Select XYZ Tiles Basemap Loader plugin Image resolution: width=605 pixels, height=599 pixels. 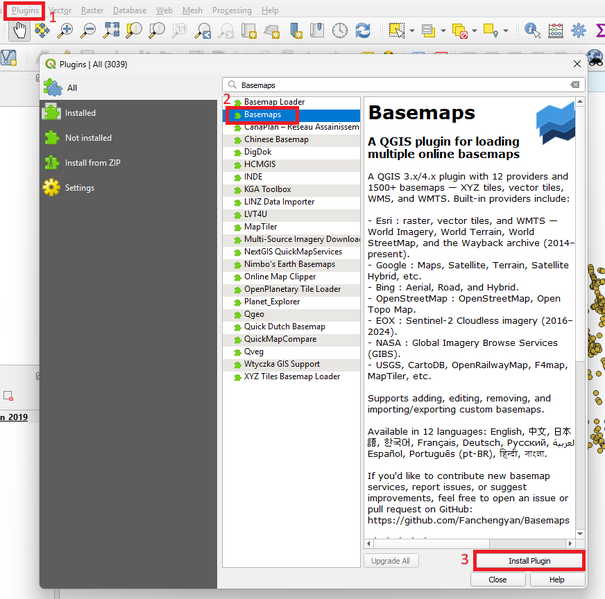coord(291,376)
